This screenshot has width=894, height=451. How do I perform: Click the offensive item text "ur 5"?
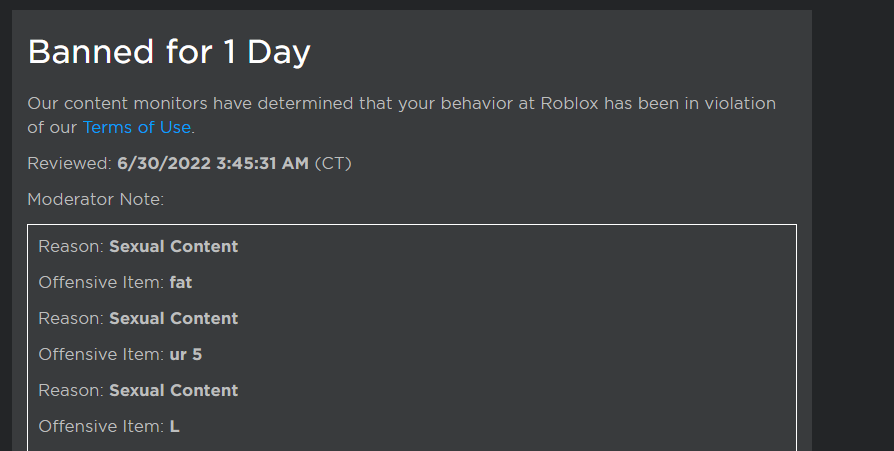(x=186, y=354)
